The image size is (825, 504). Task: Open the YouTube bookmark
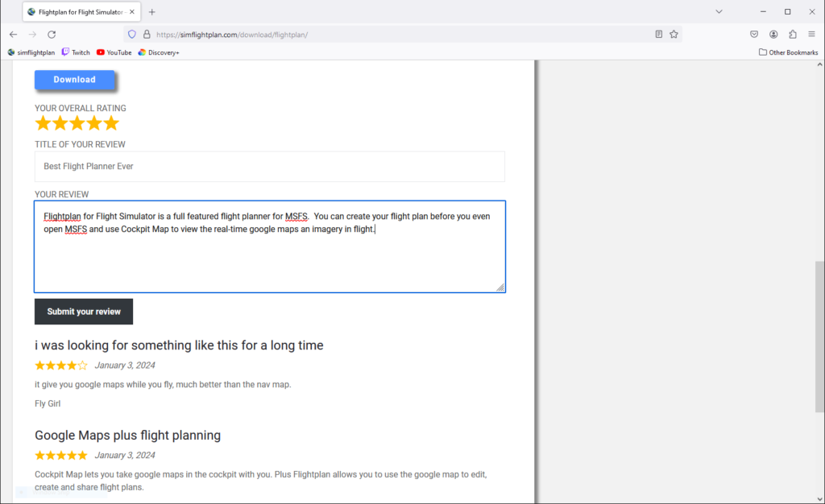(x=114, y=52)
